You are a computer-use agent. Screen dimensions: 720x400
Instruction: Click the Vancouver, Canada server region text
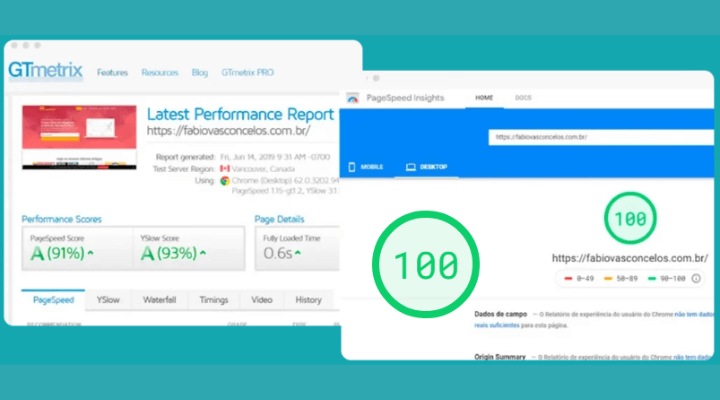[x=263, y=169]
